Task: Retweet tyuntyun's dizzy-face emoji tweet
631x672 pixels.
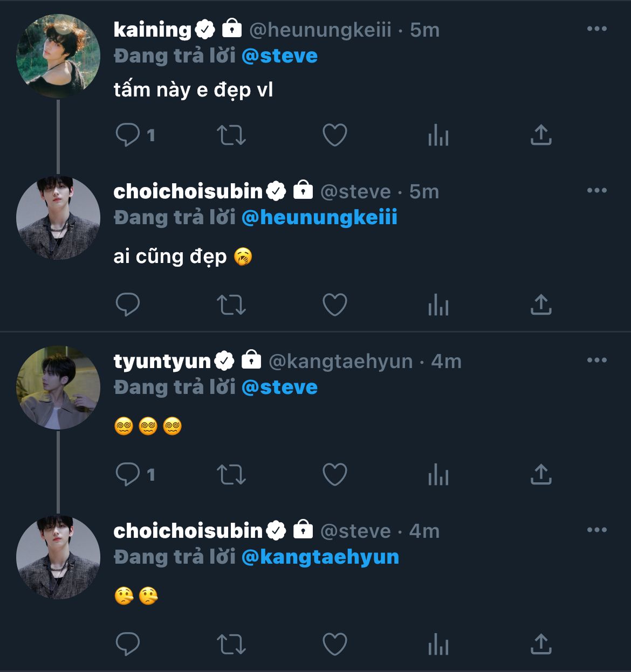Action: [231, 474]
